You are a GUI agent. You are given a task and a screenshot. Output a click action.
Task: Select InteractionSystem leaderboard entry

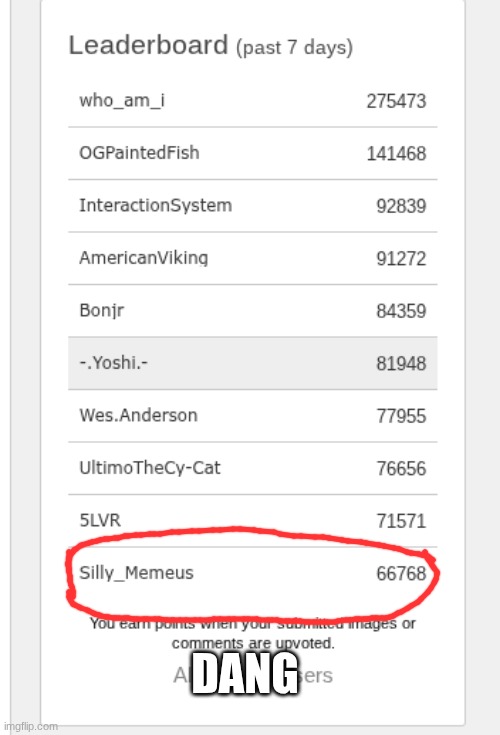[156, 205]
